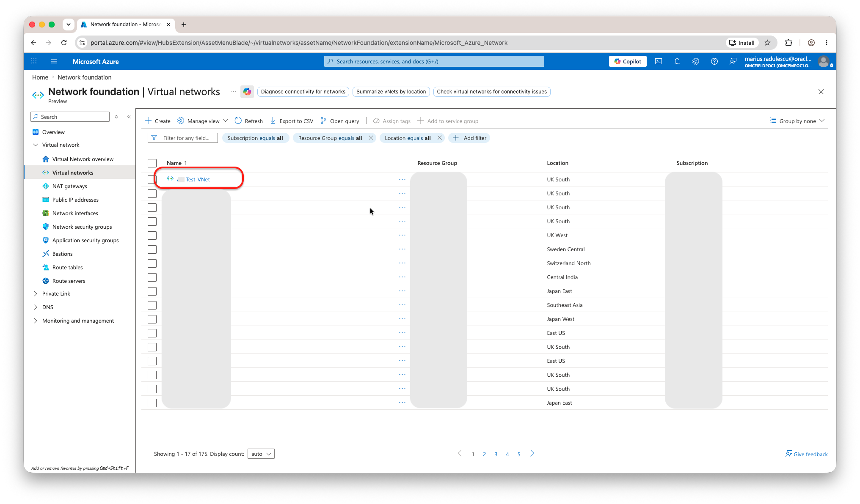Click the Filter for any field box
The height and width of the screenshot is (504, 860).
pyautogui.click(x=183, y=138)
